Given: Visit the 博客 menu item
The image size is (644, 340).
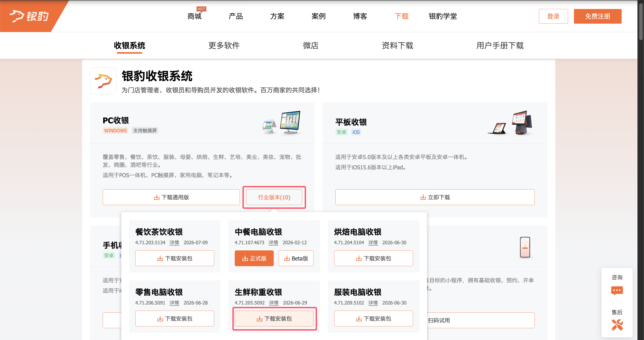Looking at the screenshot, I should [360, 16].
